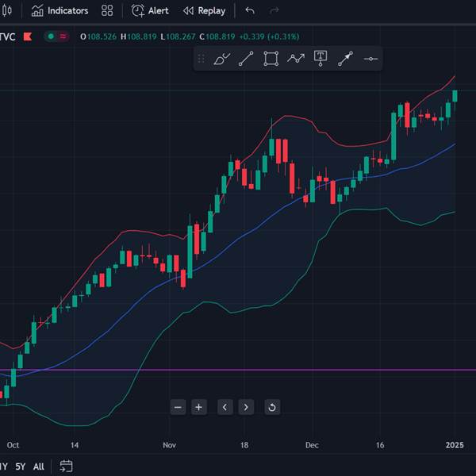The width and height of the screenshot is (476, 476).
Task: Click the Dec label on time axis
Action: pyautogui.click(x=312, y=445)
